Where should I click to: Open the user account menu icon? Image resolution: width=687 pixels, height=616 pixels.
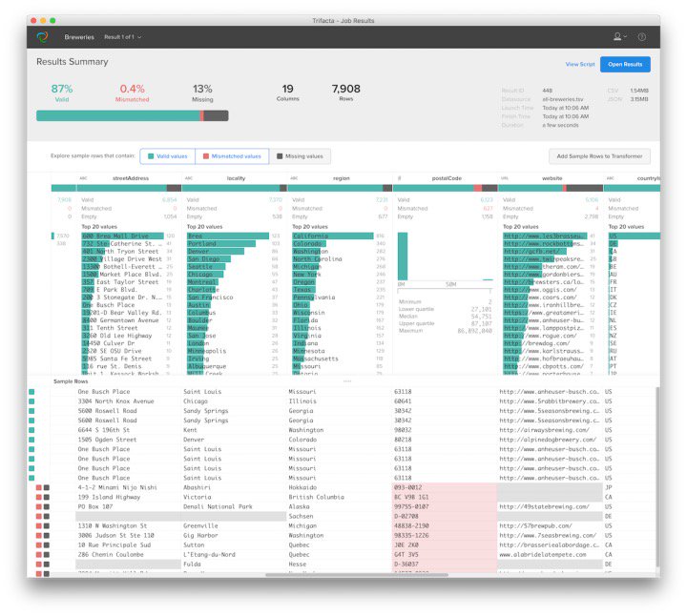[619, 37]
